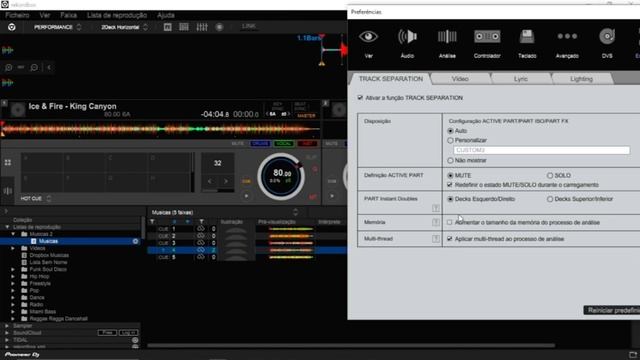Click the DRUMS part button on deck 1

260,144
